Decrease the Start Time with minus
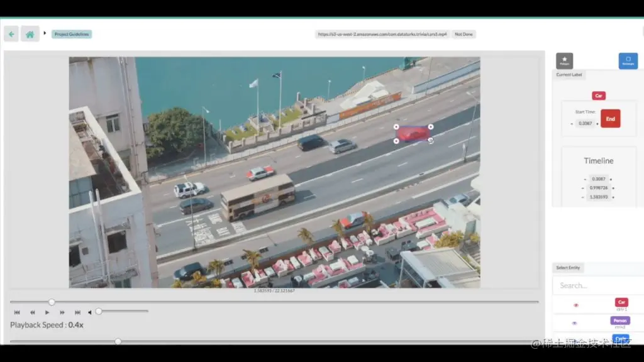The height and width of the screenshot is (362, 644). pyautogui.click(x=572, y=124)
